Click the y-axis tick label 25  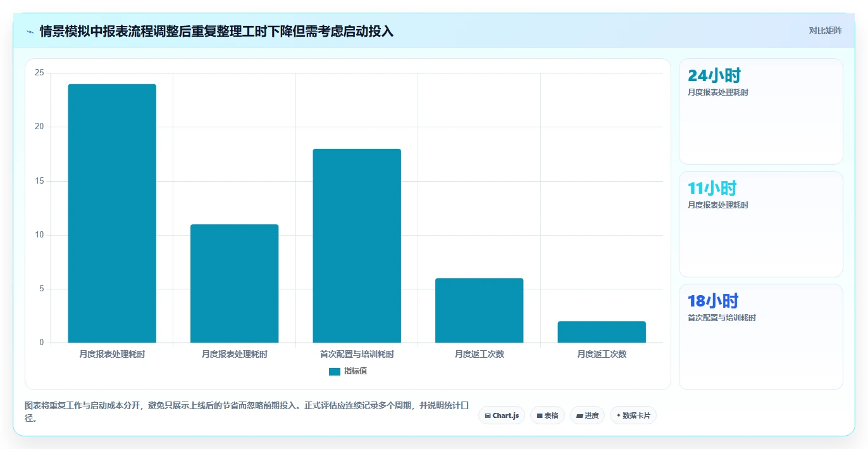pyautogui.click(x=39, y=73)
